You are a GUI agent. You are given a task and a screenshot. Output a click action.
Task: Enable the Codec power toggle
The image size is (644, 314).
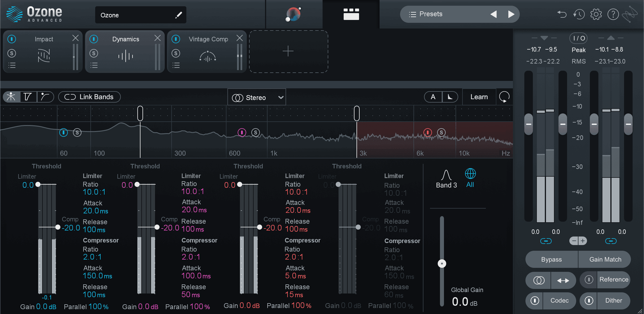click(x=535, y=301)
